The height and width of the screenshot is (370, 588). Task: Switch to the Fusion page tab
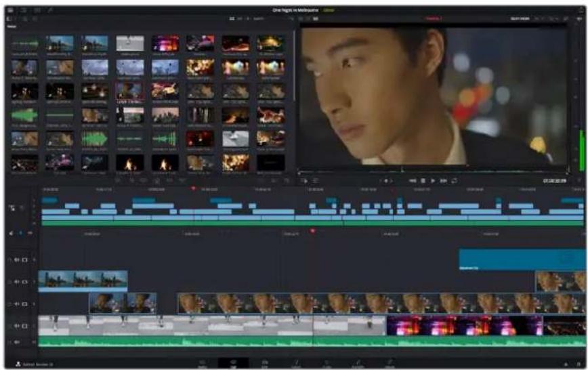[x=296, y=363]
